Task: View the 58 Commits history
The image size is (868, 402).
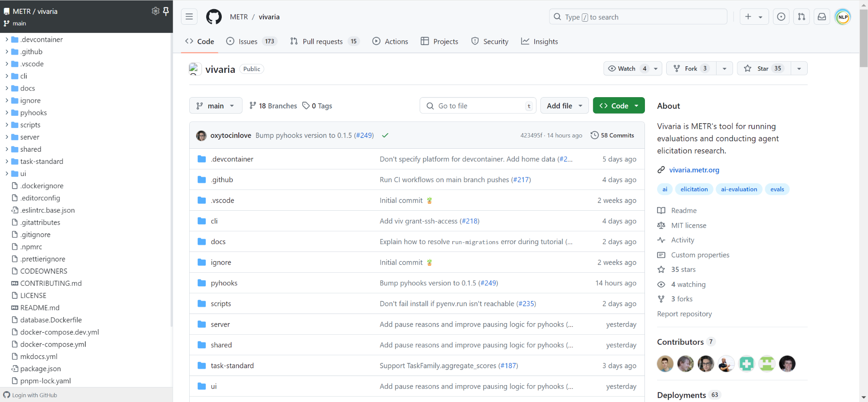Action: tap(612, 135)
